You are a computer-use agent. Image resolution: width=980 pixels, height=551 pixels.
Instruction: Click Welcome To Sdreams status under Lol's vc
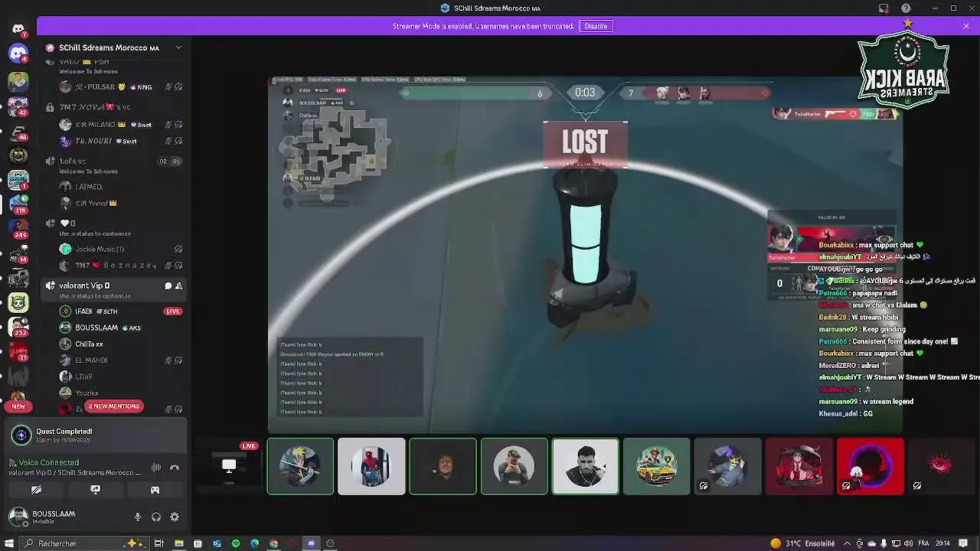(x=88, y=171)
